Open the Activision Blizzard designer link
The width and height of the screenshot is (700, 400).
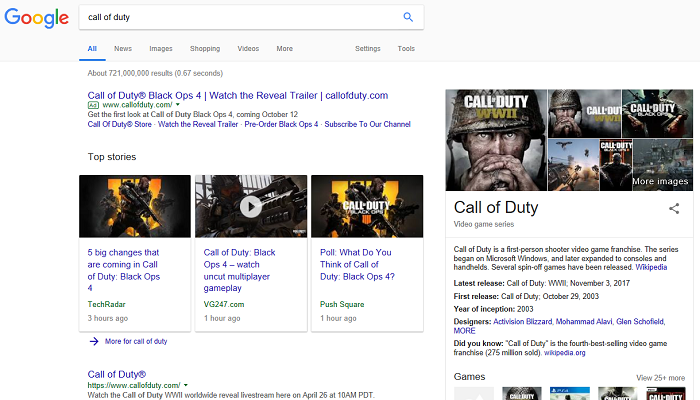(522, 321)
